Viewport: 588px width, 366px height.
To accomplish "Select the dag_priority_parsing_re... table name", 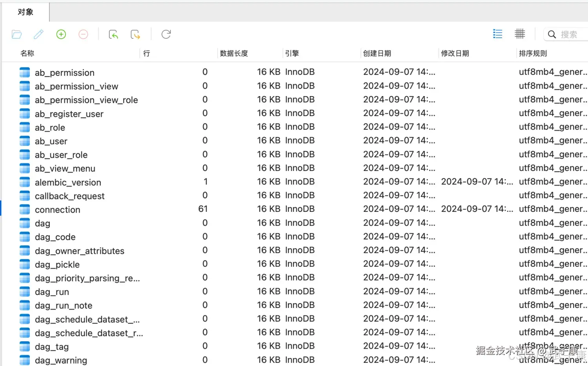I will (x=87, y=279).
